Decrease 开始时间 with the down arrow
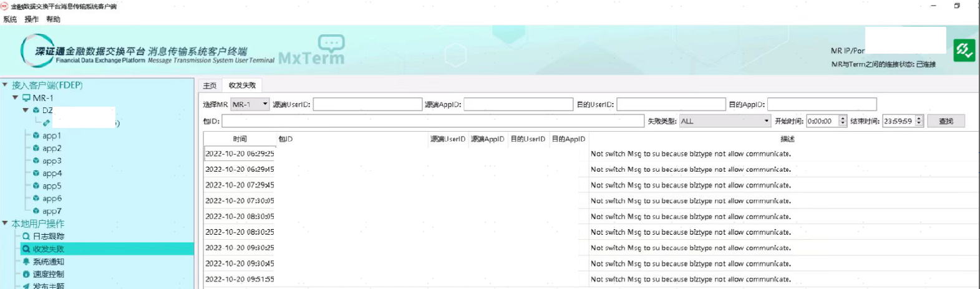 (843, 124)
